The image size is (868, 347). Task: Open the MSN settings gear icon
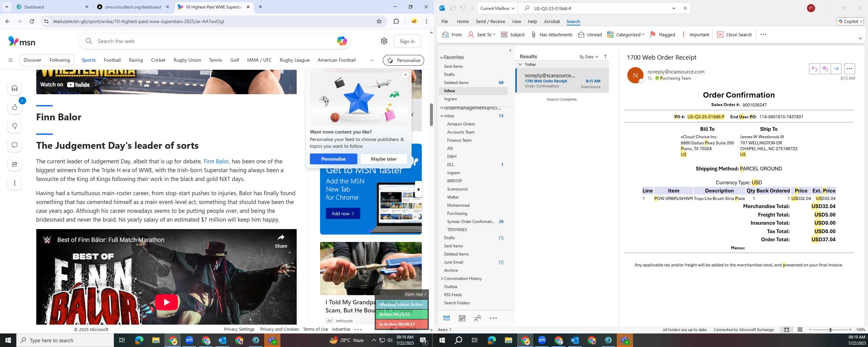(x=384, y=41)
